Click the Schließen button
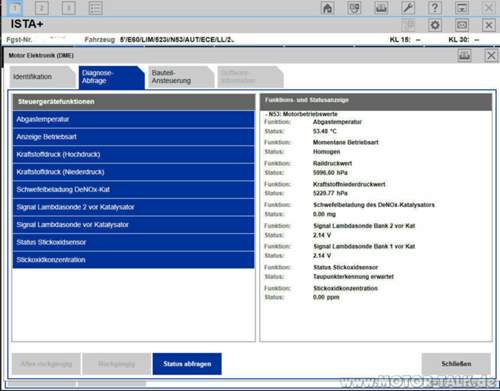This screenshot has width=500, height=391. pyautogui.click(x=456, y=364)
